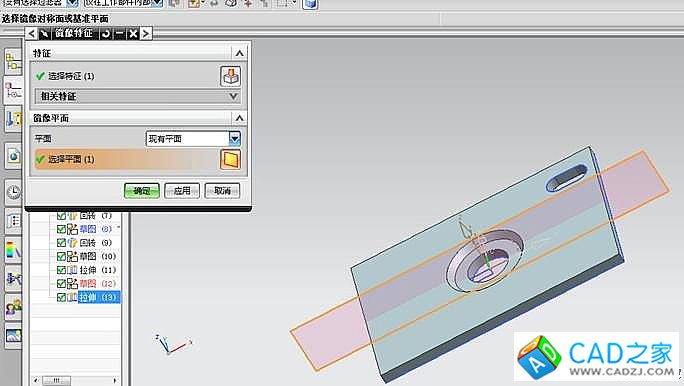Open the system scenes image sidebar icon
The image size is (684, 386).
coord(13,336)
